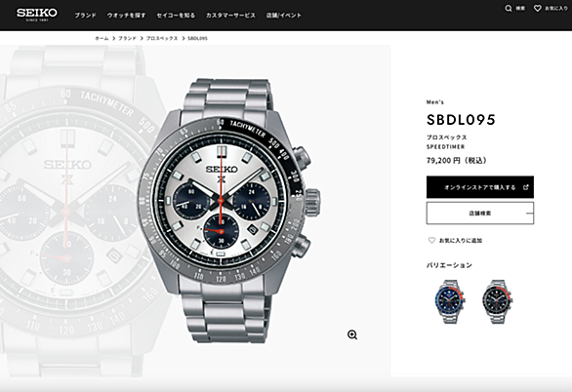Image resolution: width=572 pixels, height=392 pixels.
Task: Open the ウオッチを探す menu
Action: [x=126, y=16]
